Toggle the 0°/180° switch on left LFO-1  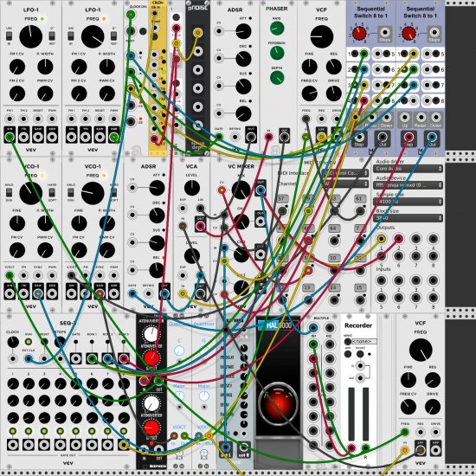(52, 35)
